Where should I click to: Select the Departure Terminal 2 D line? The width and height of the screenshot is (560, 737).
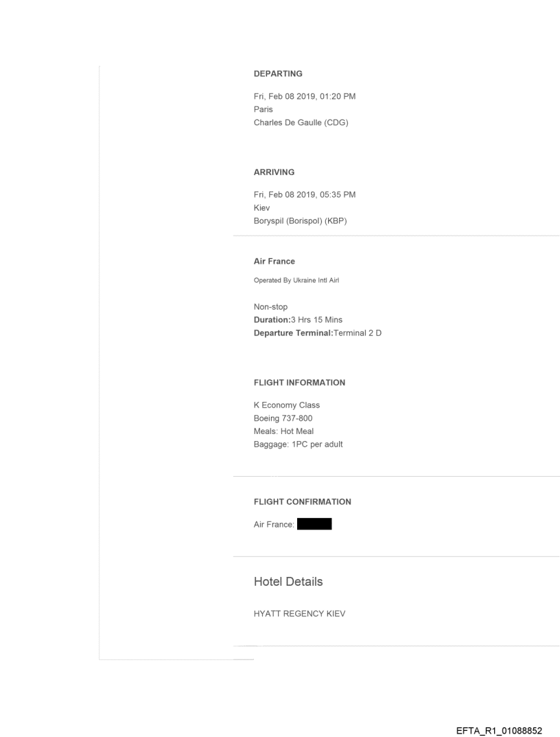click(x=317, y=332)
